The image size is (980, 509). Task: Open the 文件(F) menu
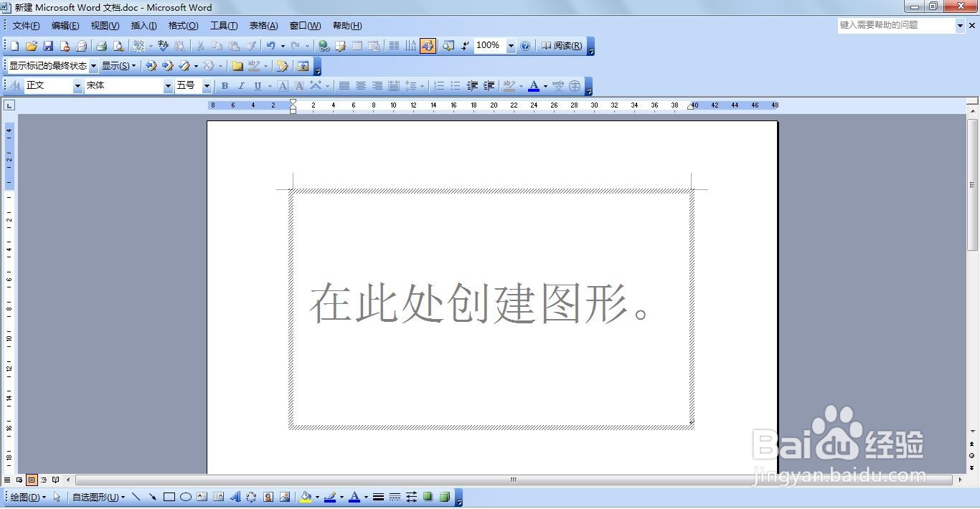coord(26,26)
